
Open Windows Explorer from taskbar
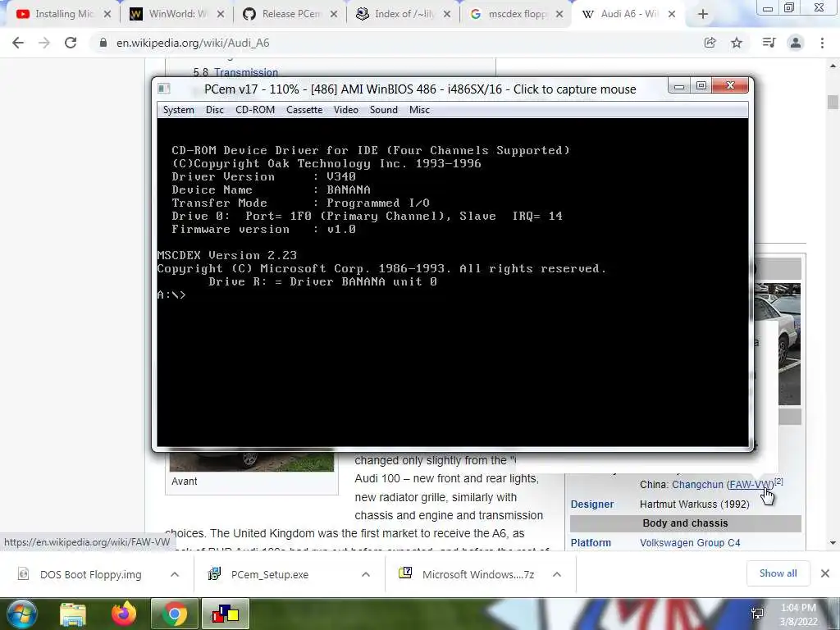point(73,614)
